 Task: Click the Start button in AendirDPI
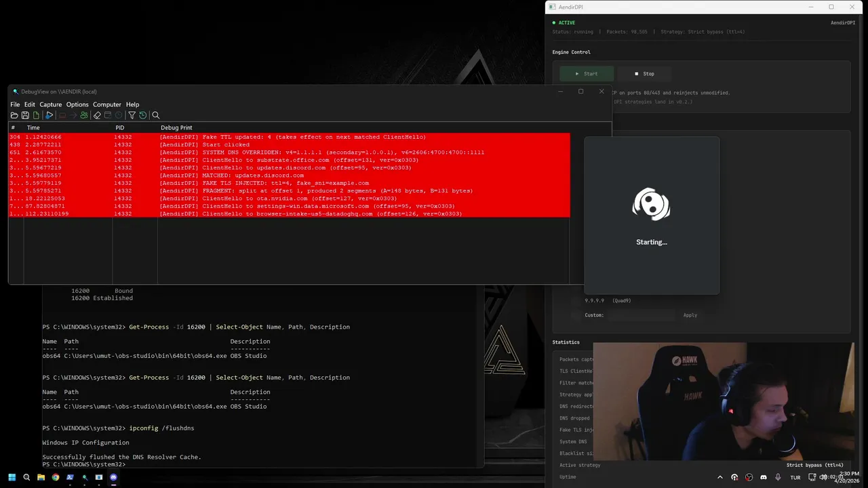[587, 74]
